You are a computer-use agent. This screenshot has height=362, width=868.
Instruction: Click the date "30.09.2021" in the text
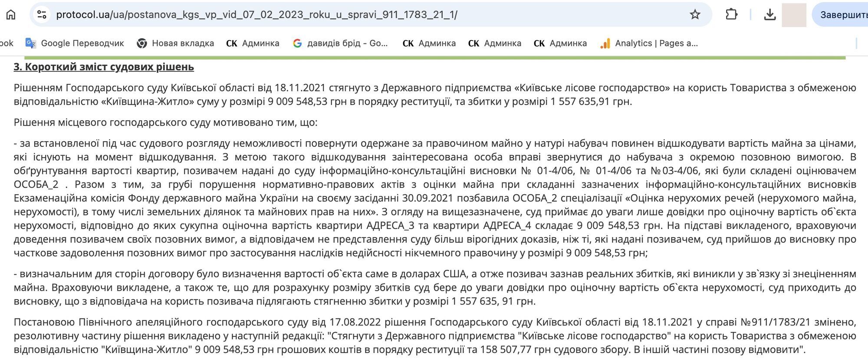(427, 199)
